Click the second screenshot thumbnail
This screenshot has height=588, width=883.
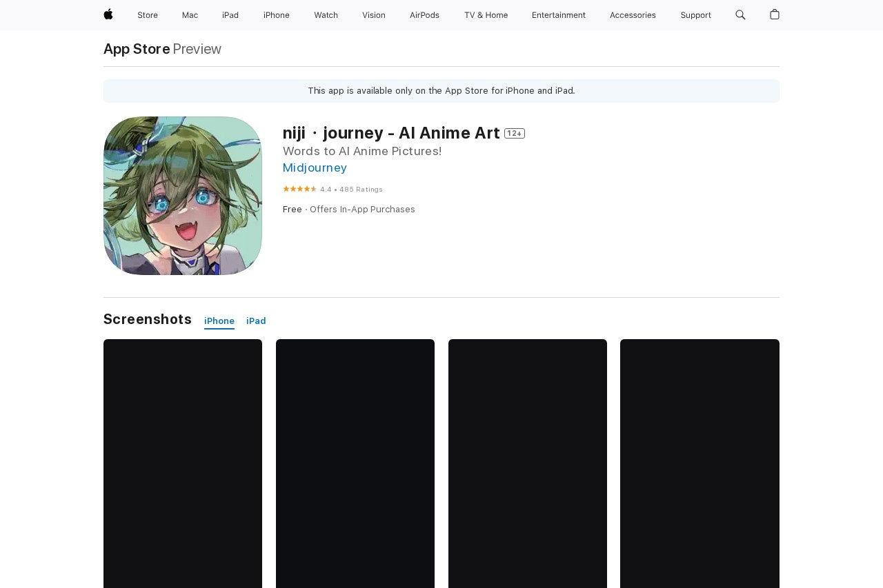355,463
